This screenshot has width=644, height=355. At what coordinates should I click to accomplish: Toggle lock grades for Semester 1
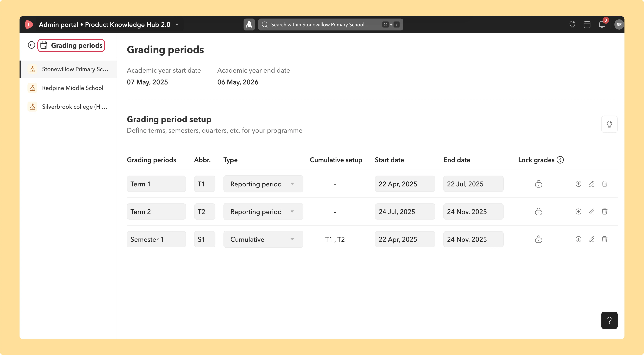click(x=538, y=239)
